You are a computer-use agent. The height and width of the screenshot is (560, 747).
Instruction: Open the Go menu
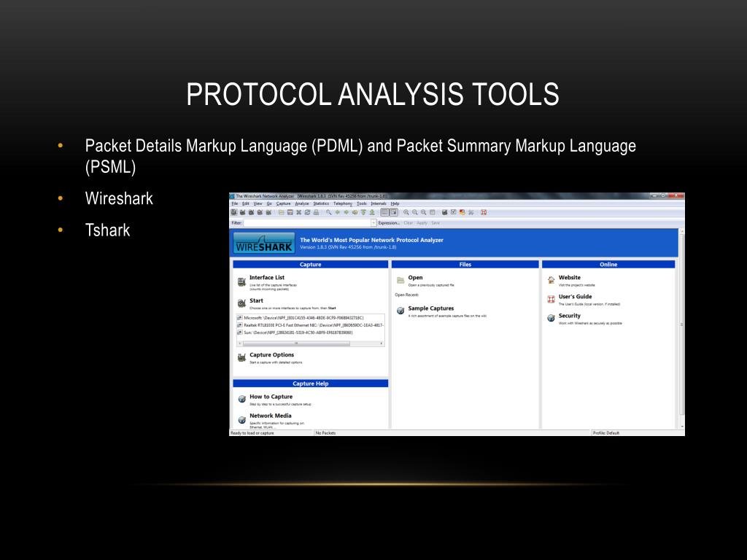pyautogui.click(x=269, y=203)
